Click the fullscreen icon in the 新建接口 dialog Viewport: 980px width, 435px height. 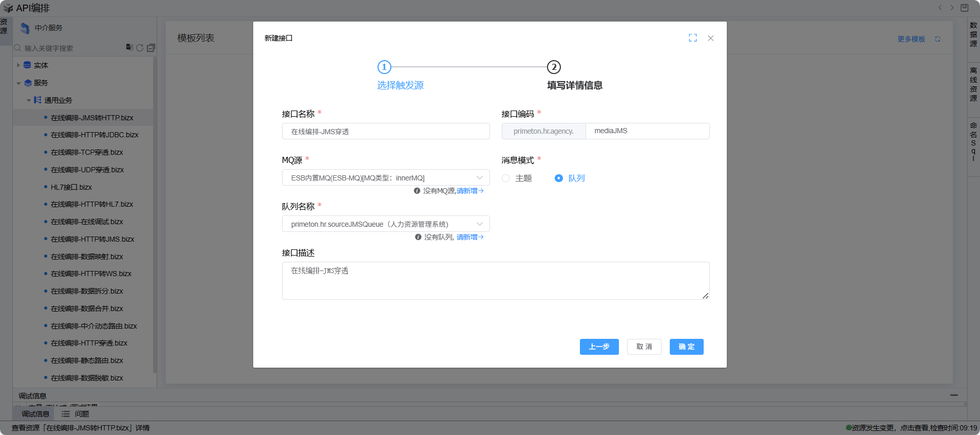[x=693, y=38]
